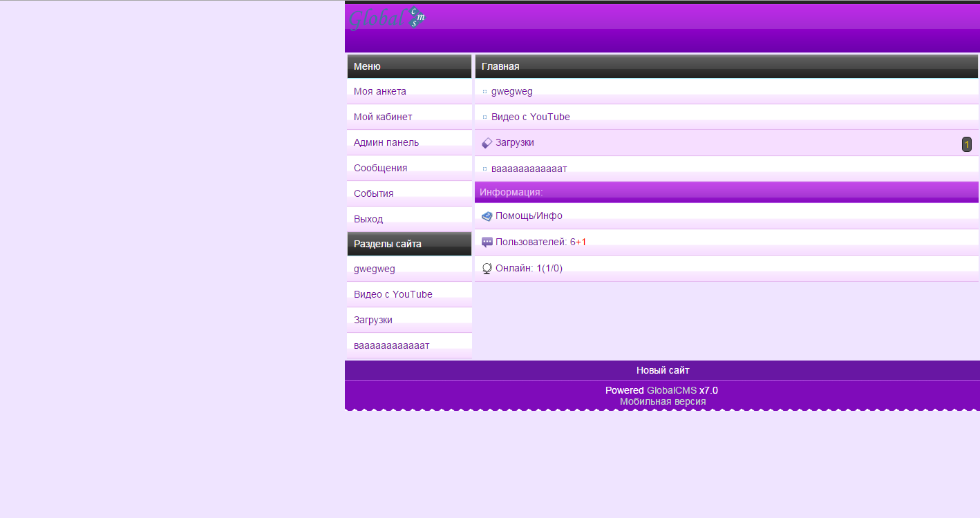980x518 pixels.
Task: Click the GlobalCMS logo
Action: [386, 18]
